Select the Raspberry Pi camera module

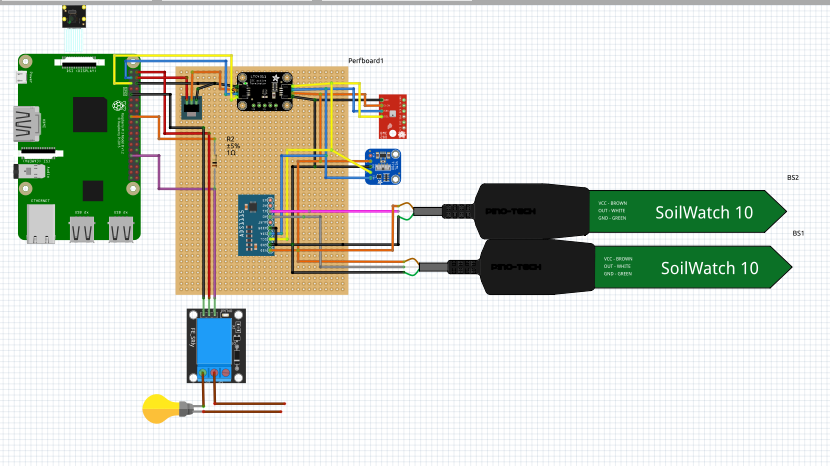(x=74, y=16)
